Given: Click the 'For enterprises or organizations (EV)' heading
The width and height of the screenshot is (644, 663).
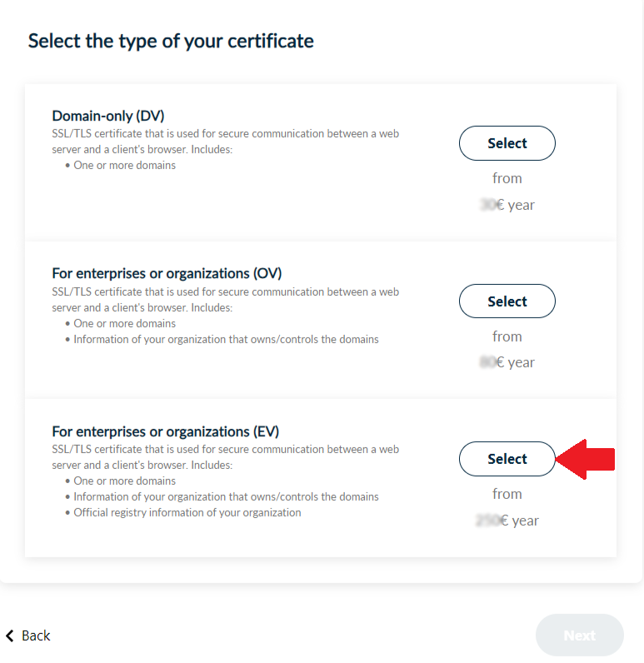Looking at the screenshot, I should [166, 431].
